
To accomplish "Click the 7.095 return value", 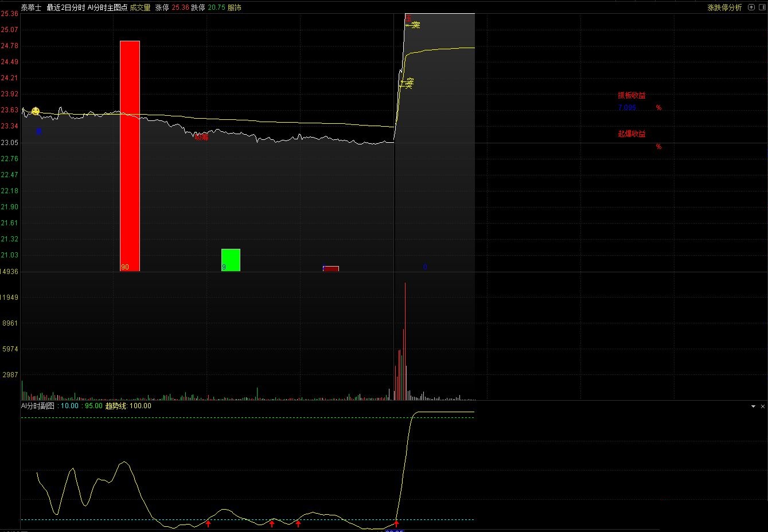I will click(627, 107).
